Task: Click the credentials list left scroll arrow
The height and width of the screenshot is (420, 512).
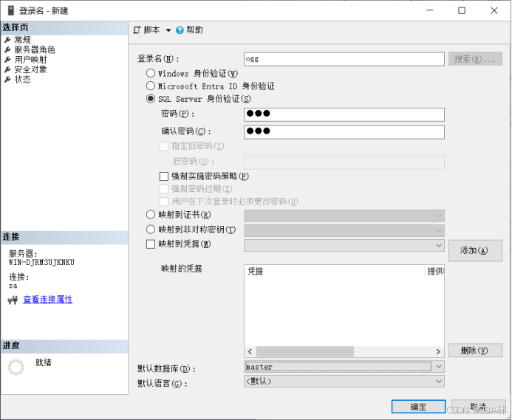Action: (250, 351)
